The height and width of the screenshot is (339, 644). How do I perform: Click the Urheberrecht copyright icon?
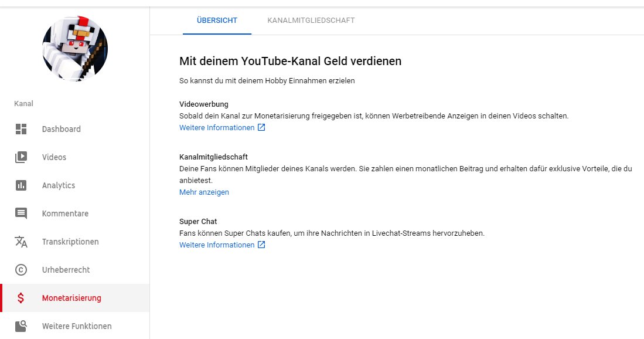click(21, 270)
